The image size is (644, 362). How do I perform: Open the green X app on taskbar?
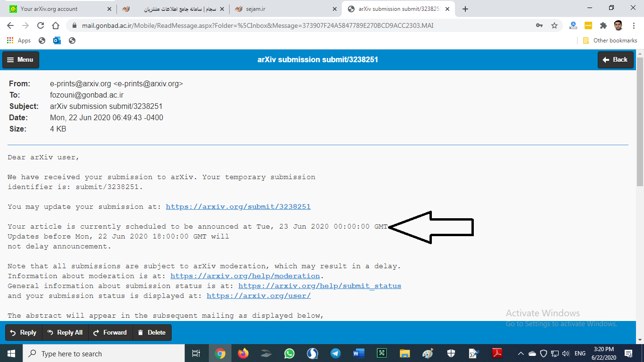point(381,354)
